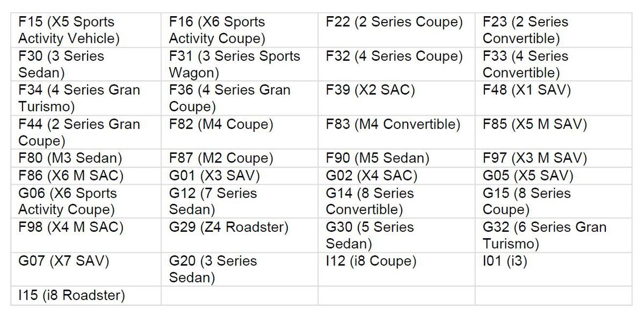Click the F31 (3 Series Sports Wagon) cell
This screenshot has height=321, width=644.
pos(234,64)
